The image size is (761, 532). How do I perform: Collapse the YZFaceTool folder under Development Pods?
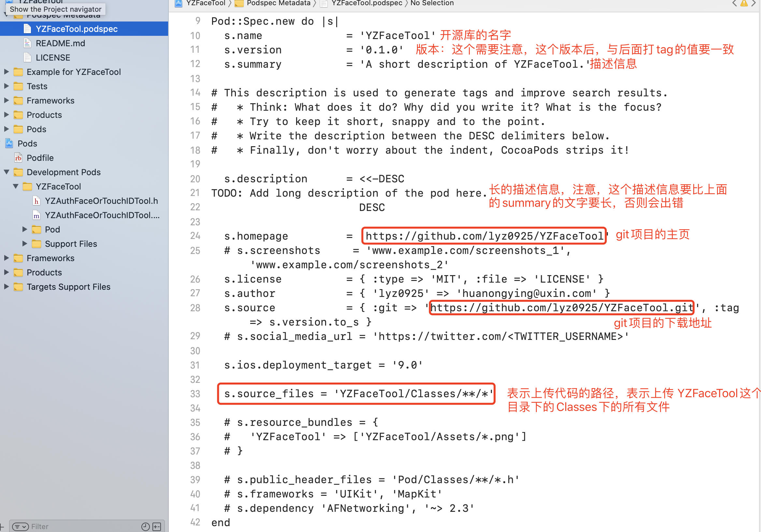pos(16,186)
